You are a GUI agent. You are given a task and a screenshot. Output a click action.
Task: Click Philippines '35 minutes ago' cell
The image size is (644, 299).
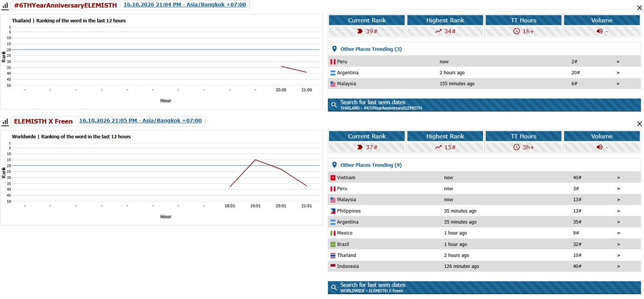(x=460, y=211)
